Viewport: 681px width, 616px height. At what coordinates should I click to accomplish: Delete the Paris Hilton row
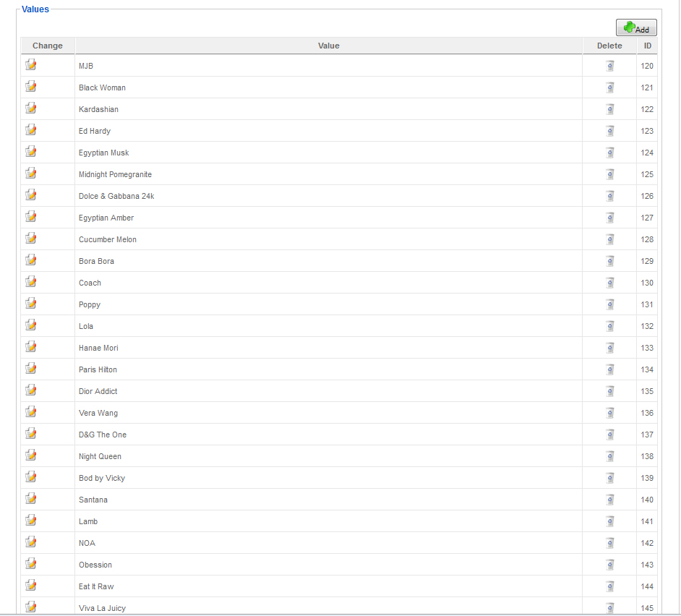coord(609,370)
